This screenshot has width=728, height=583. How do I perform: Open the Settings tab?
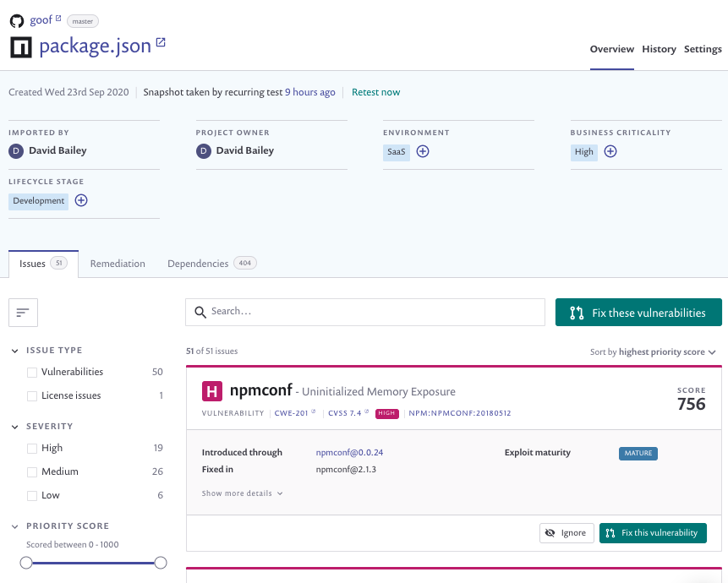[x=703, y=49]
